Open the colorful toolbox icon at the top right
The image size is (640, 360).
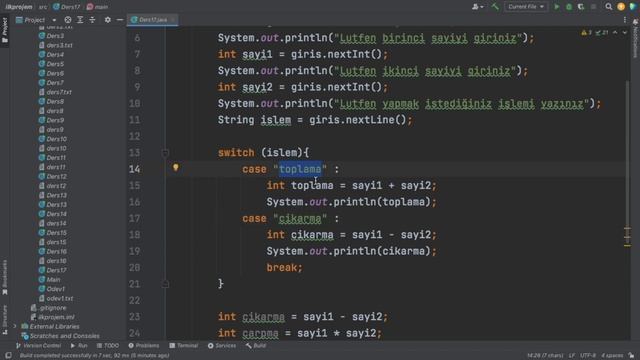pos(633,7)
